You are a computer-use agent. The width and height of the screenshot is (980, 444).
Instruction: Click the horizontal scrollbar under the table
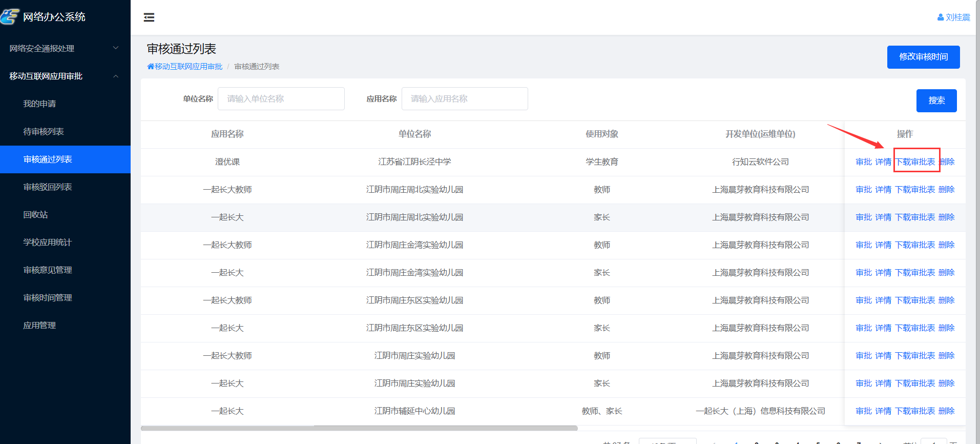pyautogui.click(x=359, y=428)
